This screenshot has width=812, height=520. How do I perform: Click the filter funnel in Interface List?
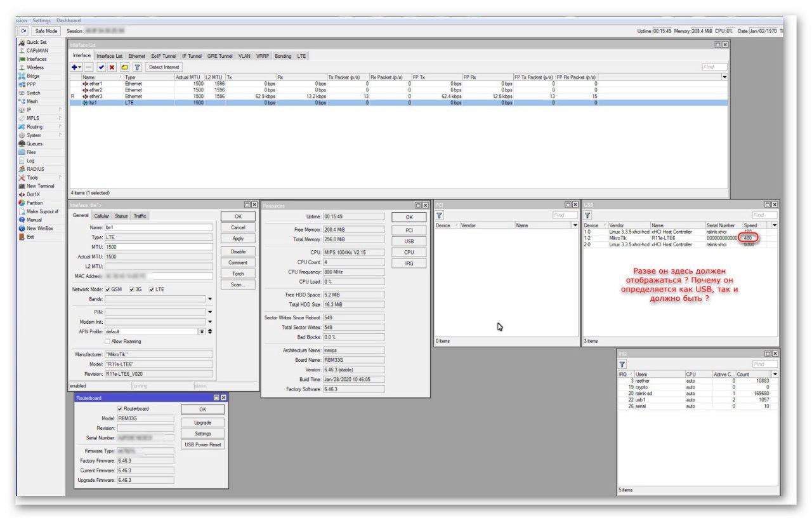click(136, 67)
